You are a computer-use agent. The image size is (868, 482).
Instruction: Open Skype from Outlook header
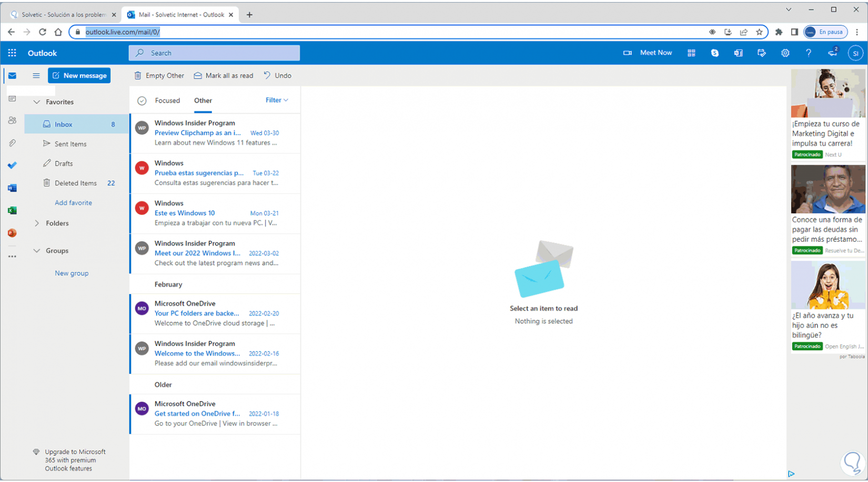point(714,53)
